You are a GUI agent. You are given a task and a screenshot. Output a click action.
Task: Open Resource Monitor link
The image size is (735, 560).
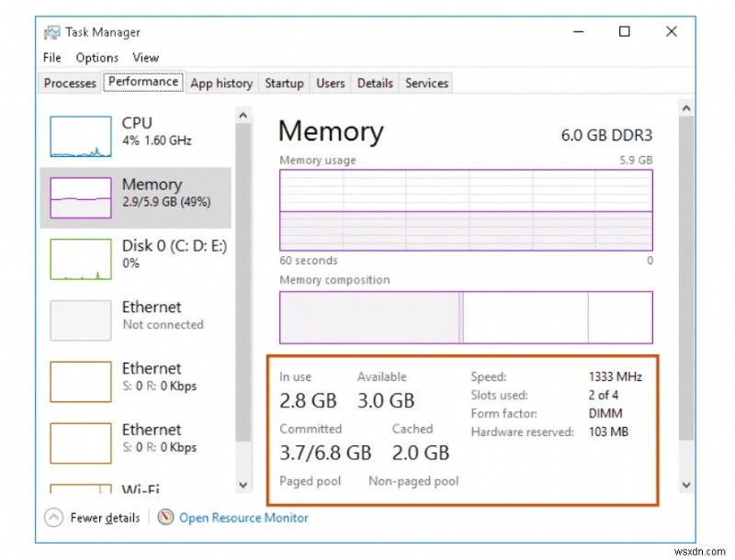click(243, 518)
